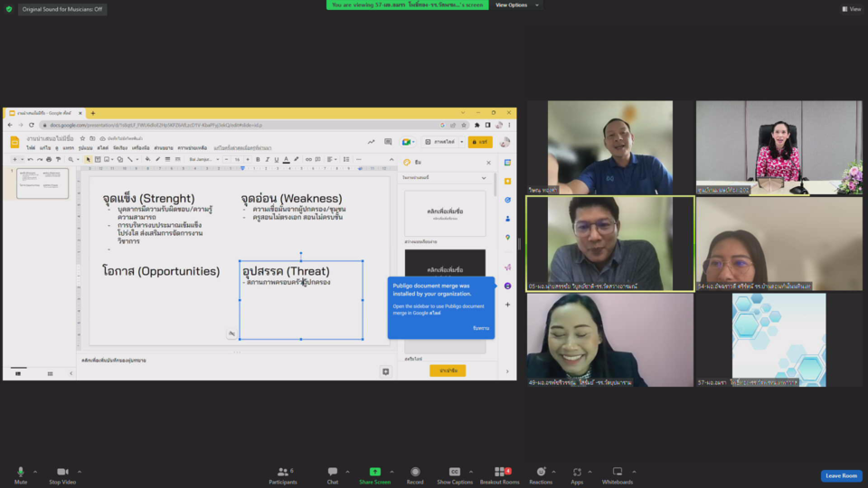Open the last edit history link
This screenshot has height=488, width=868.
[x=242, y=148]
